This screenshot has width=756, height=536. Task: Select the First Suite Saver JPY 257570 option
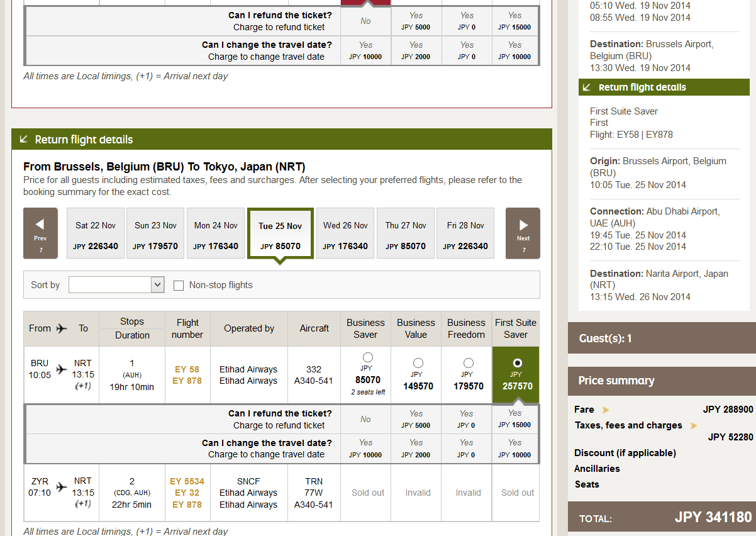coord(518,363)
